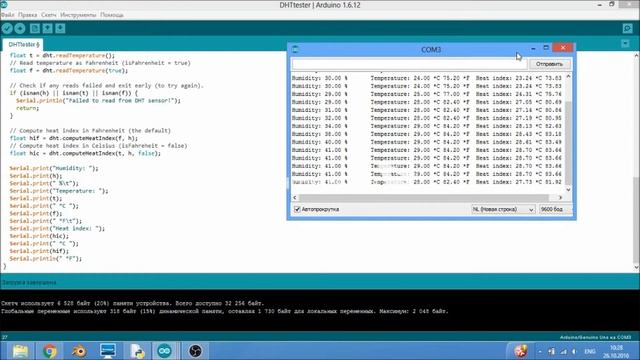The width and height of the screenshot is (640, 360).
Task: Click the 'Serial.print(hif);' code line
Action: tap(39, 251)
